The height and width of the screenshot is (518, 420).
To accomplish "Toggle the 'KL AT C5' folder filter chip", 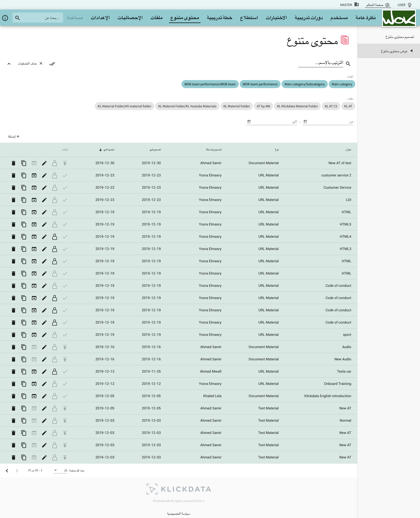I will 331,106.
